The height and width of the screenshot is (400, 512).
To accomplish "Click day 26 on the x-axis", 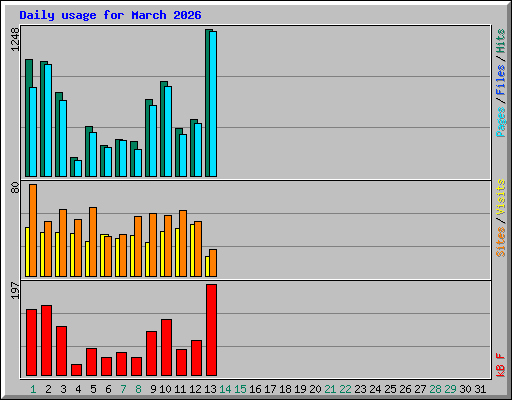I will pyautogui.click(x=405, y=389).
